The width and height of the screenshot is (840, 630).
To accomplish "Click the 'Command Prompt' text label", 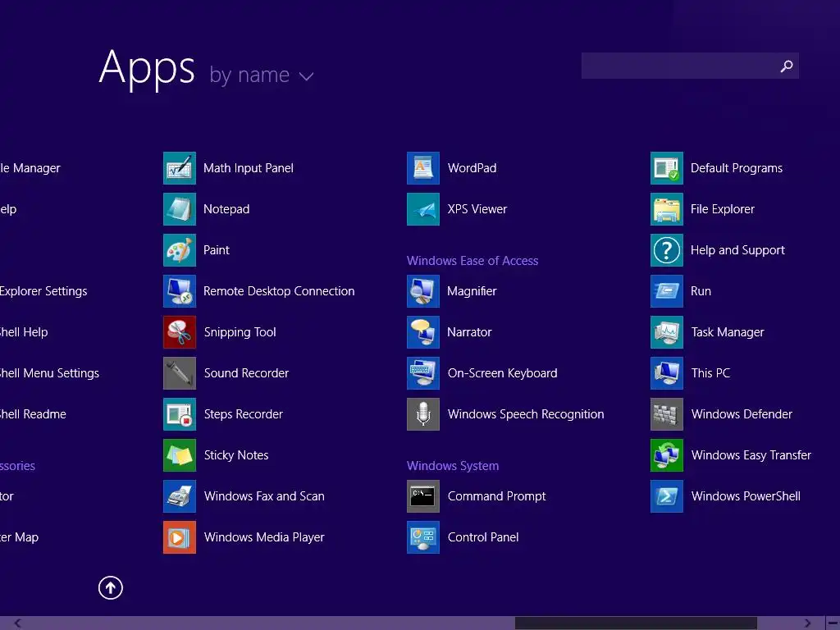I will [496, 496].
